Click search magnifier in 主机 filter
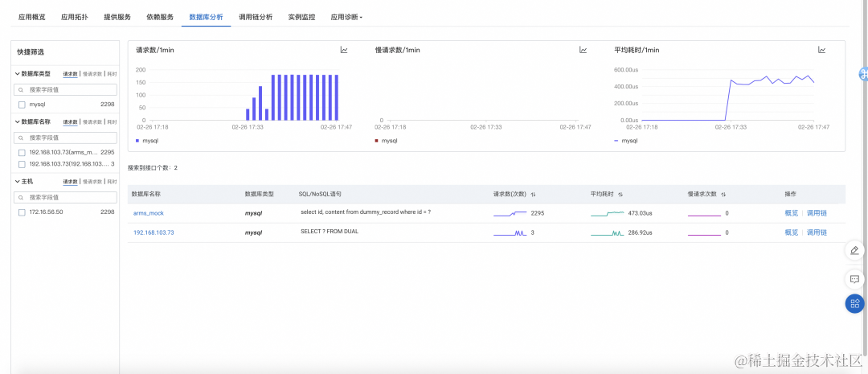 click(21, 197)
